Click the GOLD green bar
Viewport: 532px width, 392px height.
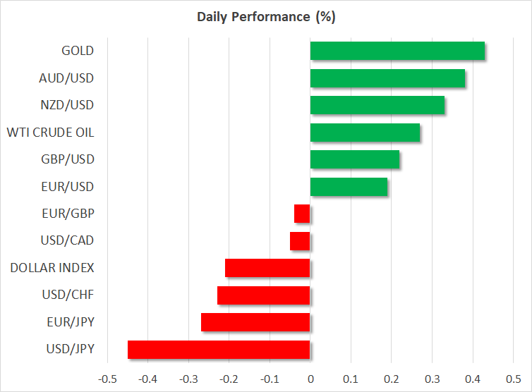[x=397, y=51]
